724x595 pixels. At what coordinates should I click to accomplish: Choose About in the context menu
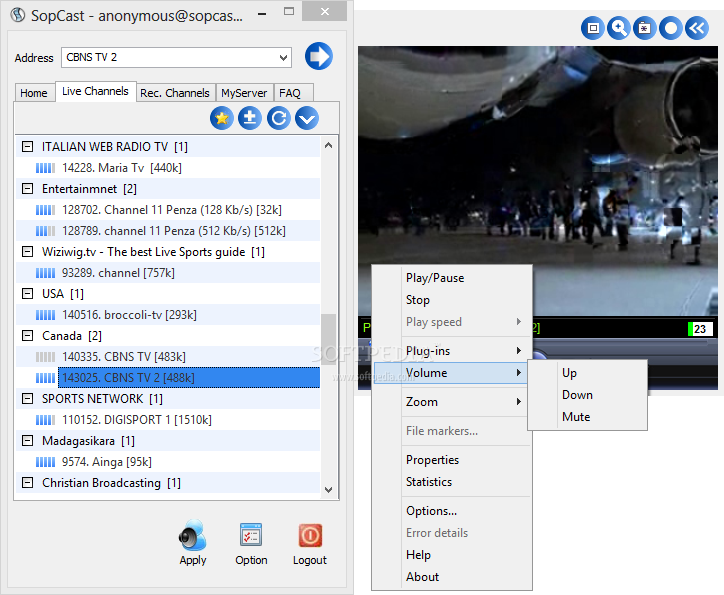(452, 577)
